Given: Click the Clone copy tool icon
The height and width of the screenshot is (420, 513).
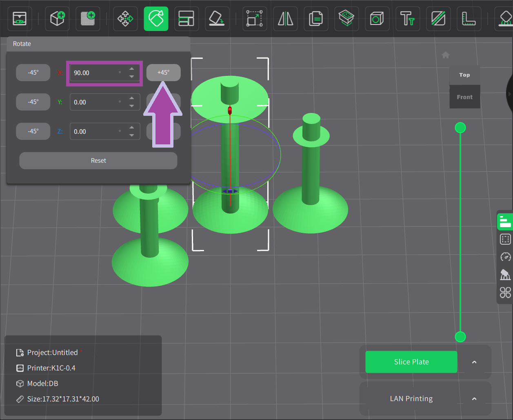Looking at the screenshot, I should point(316,19).
